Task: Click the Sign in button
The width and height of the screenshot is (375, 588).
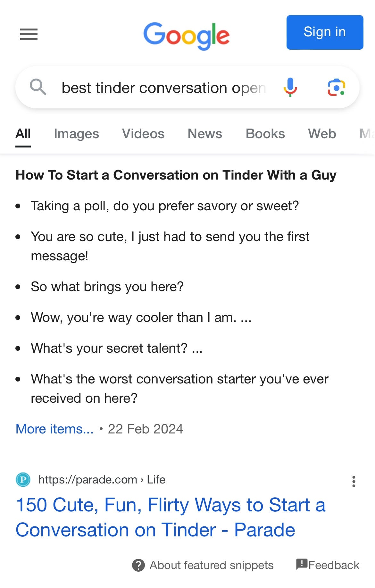Action: (x=324, y=32)
